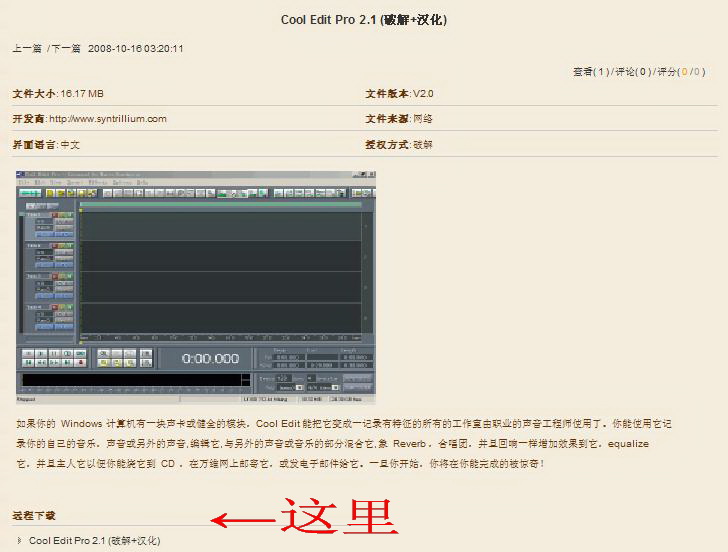Click the 开发商 label
Image resolution: width=728 pixels, height=552 pixels.
coord(29,119)
